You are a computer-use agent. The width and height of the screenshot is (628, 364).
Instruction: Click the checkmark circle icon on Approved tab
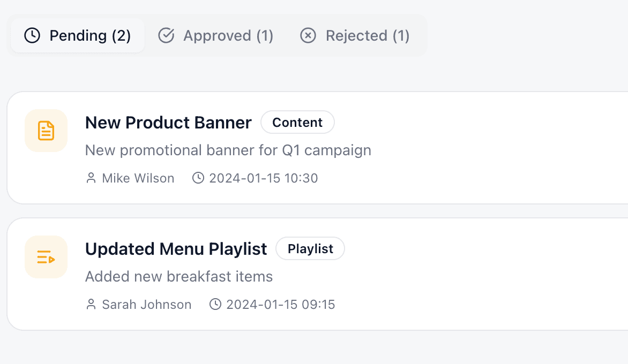tap(166, 36)
